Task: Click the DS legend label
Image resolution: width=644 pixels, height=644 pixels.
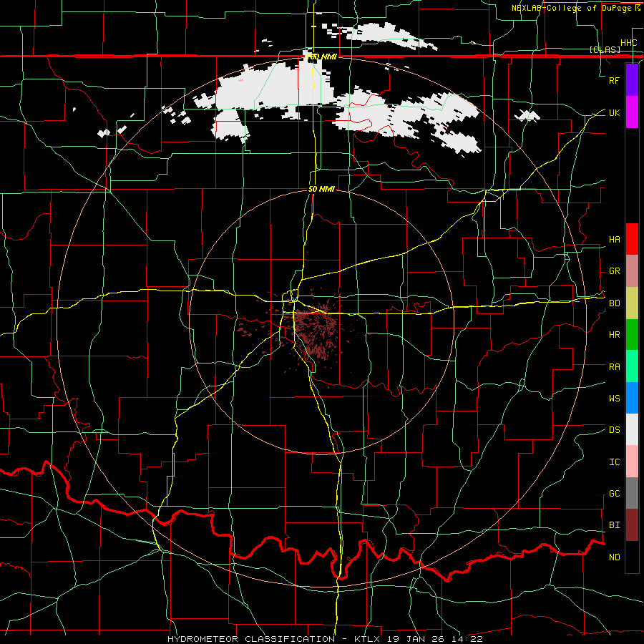Action: tap(614, 430)
